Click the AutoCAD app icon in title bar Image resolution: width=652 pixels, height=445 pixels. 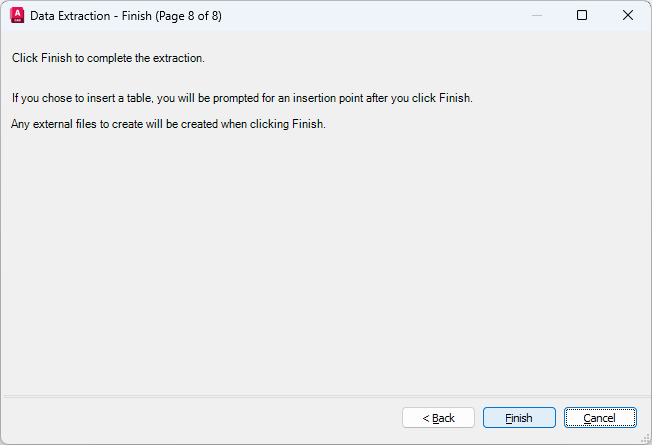(16, 15)
